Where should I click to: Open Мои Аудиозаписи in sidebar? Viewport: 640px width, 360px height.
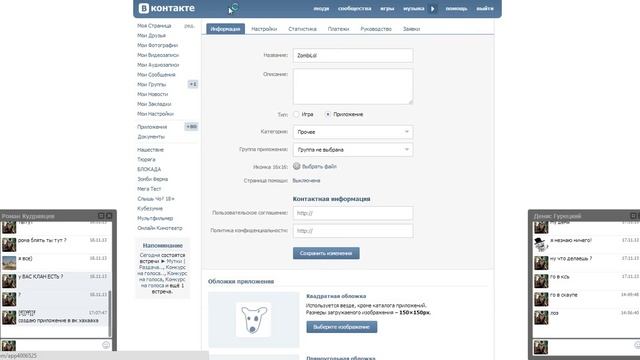pos(158,65)
